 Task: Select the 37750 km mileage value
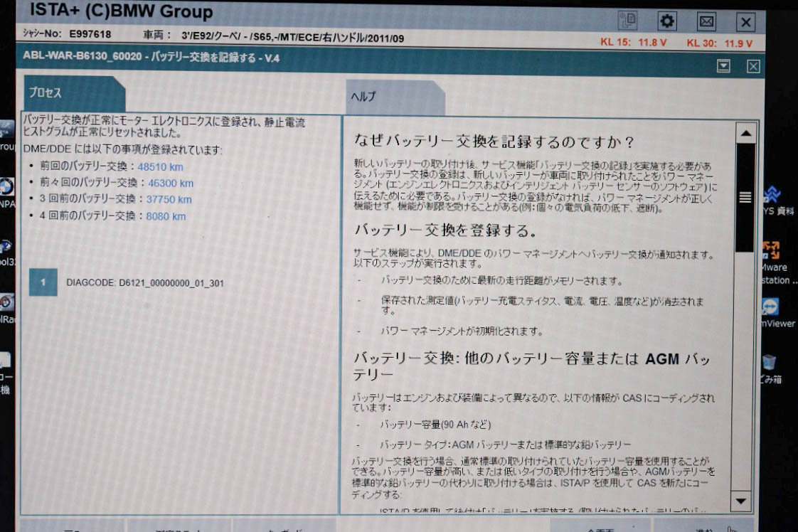169,200
